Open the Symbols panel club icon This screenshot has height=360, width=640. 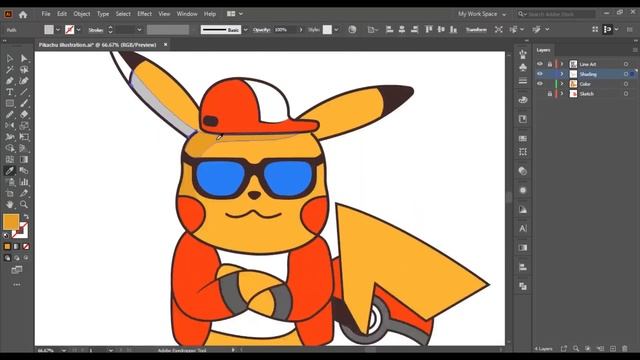click(x=523, y=67)
